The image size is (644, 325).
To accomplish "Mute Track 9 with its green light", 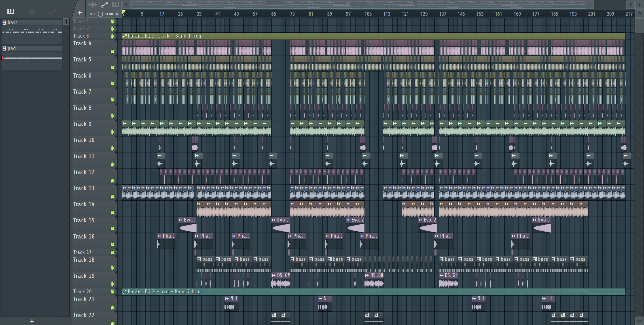I will tap(112, 132).
